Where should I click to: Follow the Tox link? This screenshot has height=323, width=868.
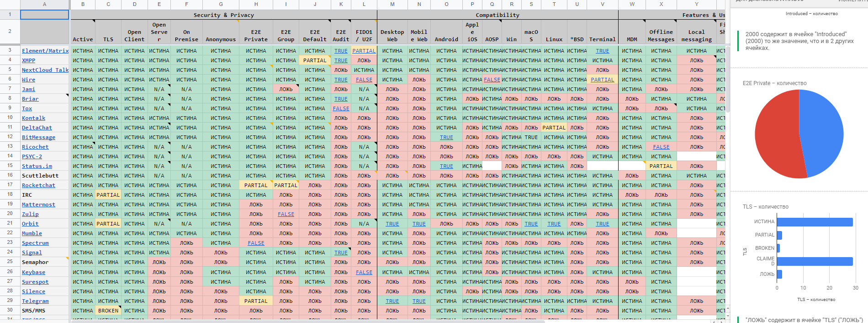[27, 108]
